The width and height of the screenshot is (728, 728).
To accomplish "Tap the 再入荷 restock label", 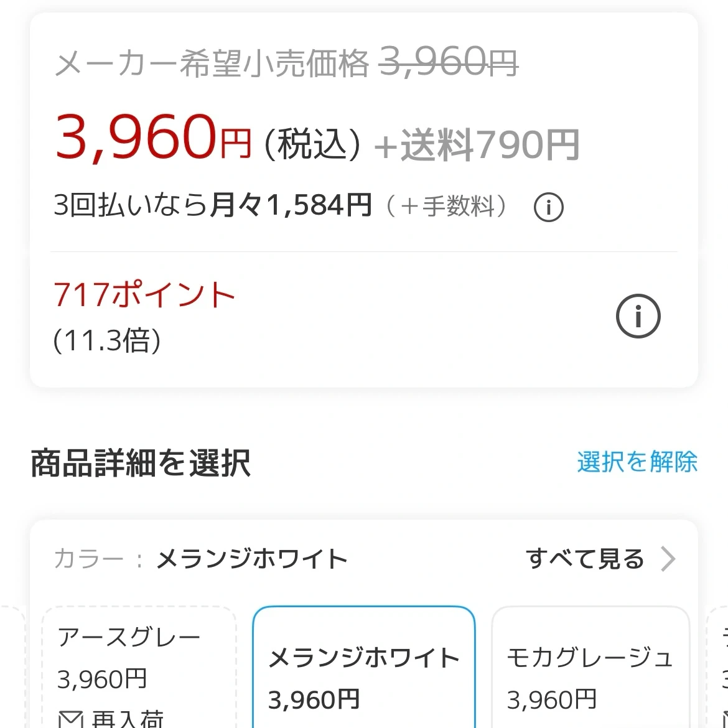I will pyautogui.click(x=128, y=719).
